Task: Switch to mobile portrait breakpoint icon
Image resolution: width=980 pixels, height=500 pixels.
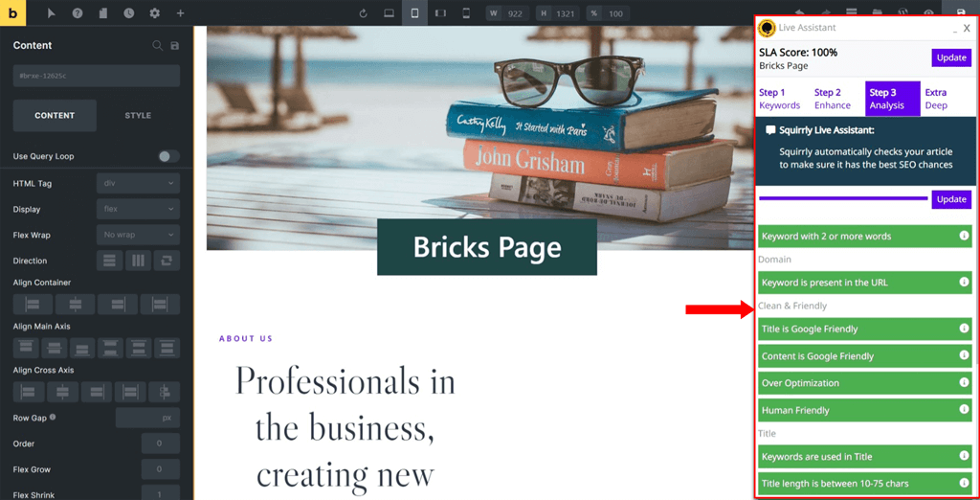Action: pyautogui.click(x=466, y=13)
